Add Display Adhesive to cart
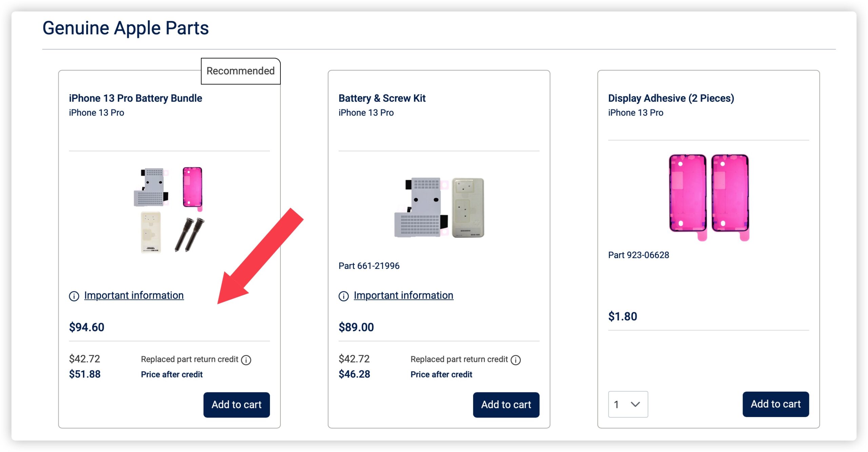The image size is (868, 452). (x=775, y=404)
